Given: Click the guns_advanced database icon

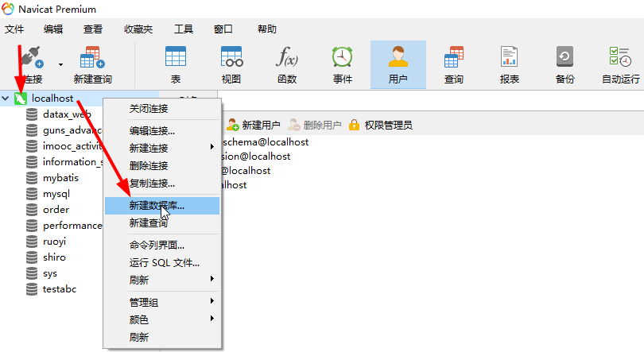Looking at the screenshot, I should click(x=32, y=130).
